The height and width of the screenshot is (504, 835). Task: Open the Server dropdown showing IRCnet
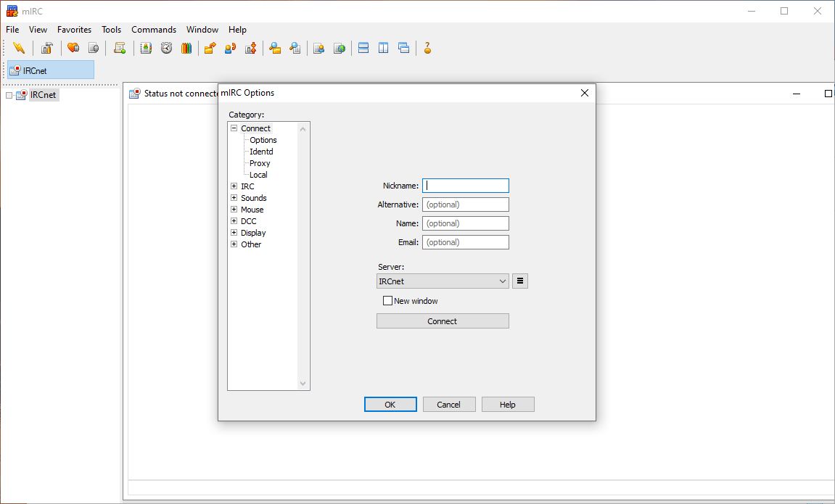pyautogui.click(x=443, y=281)
